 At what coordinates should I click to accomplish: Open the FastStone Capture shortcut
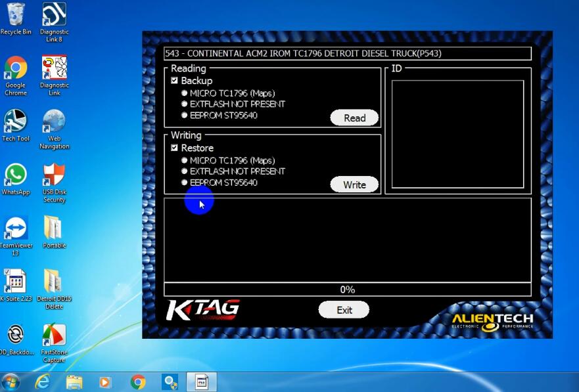[54, 343]
